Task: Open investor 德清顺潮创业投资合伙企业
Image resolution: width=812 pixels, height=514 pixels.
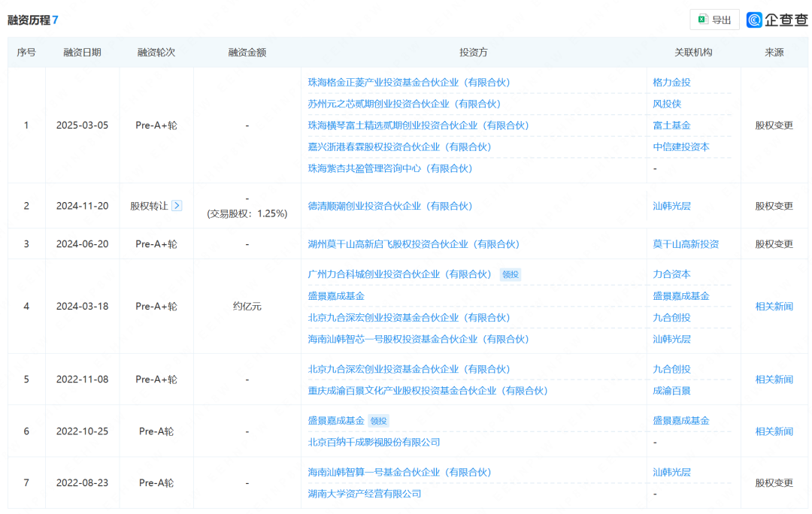Action: pos(390,206)
